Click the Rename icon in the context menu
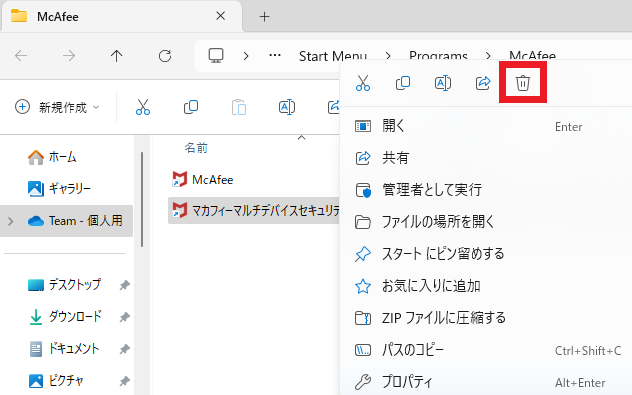Viewport: 632px width, 395px height. point(443,83)
